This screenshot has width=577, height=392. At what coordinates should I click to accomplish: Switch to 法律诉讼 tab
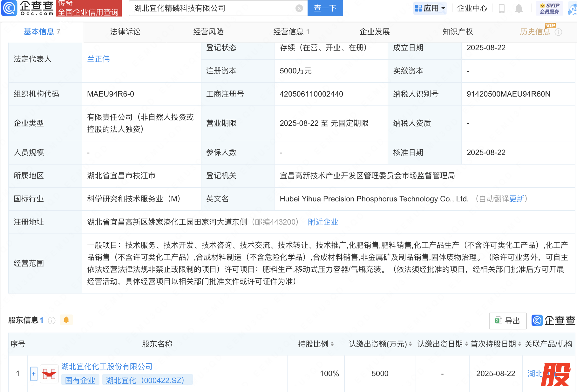coord(125,32)
